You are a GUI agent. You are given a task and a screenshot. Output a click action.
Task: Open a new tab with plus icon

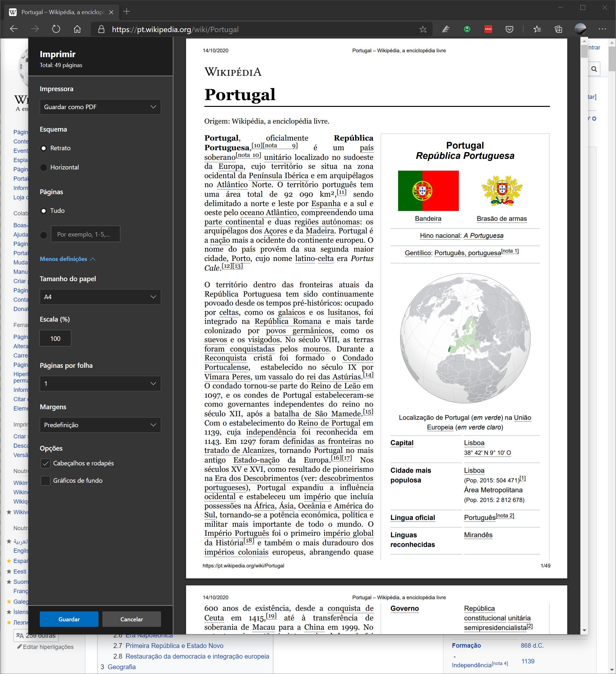point(127,12)
